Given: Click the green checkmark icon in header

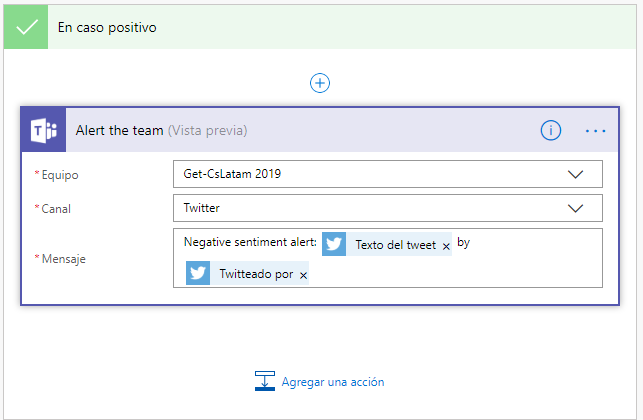Looking at the screenshot, I should (27, 27).
